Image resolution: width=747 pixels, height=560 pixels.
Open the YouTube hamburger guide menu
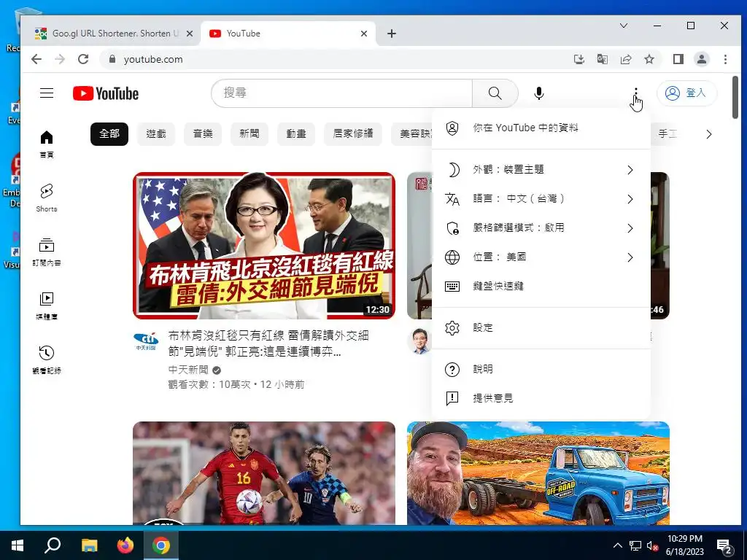[x=47, y=93]
